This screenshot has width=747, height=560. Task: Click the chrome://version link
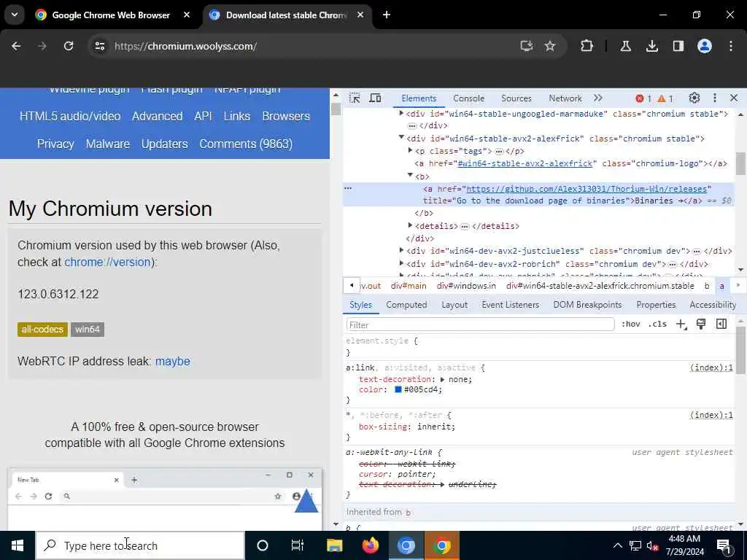pyautogui.click(x=107, y=262)
